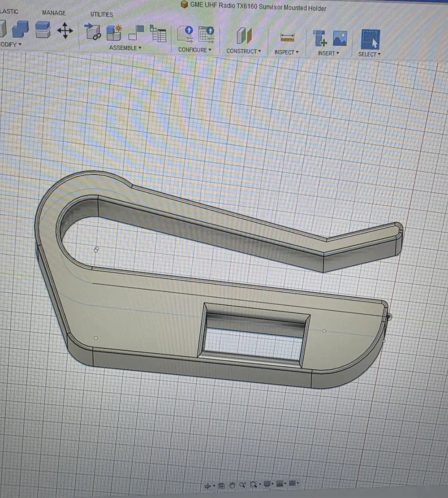Click the Insert Canvas image icon
Screen dimensions: 448x498
point(340,39)
